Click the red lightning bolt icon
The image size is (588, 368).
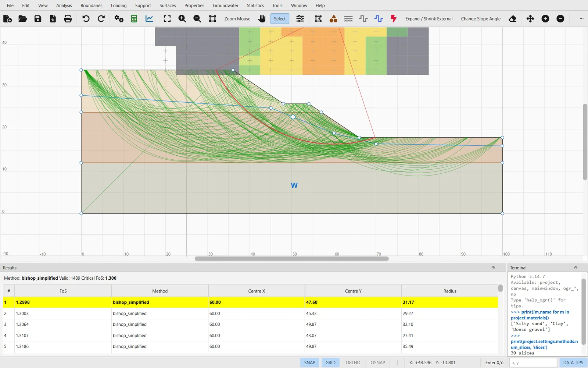[x=394, y=19]
